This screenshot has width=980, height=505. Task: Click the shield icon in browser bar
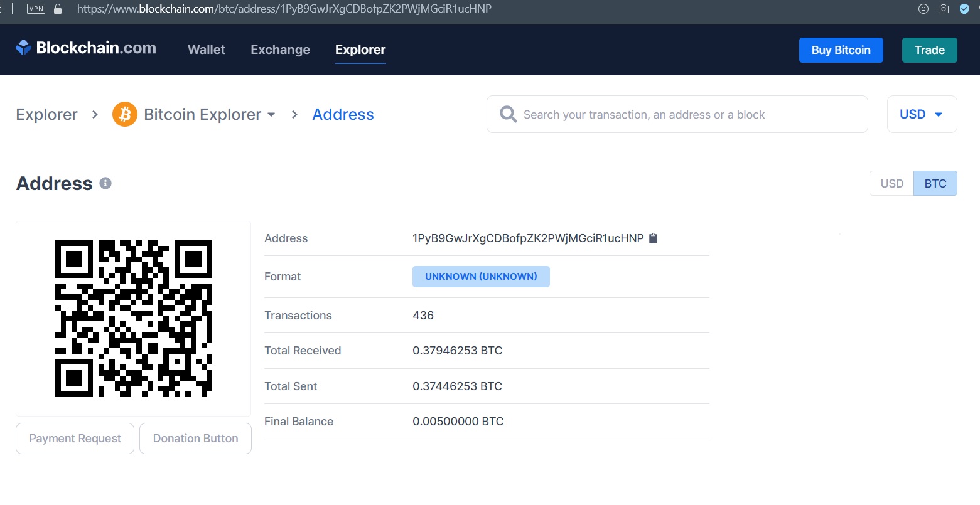[964, 9]
